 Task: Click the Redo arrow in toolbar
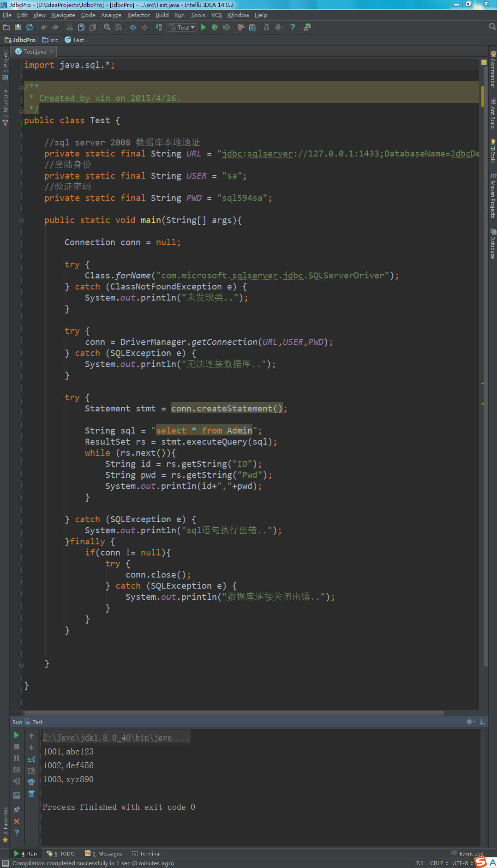[x=55, y=28]
